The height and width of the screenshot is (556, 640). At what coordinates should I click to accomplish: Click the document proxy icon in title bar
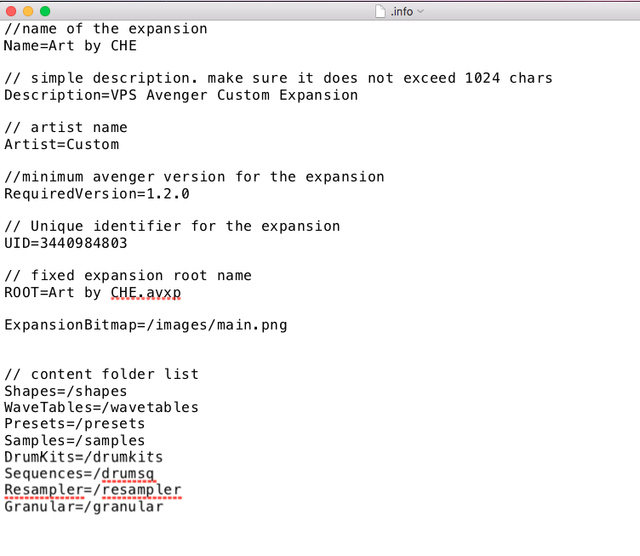tap(380, 11)
